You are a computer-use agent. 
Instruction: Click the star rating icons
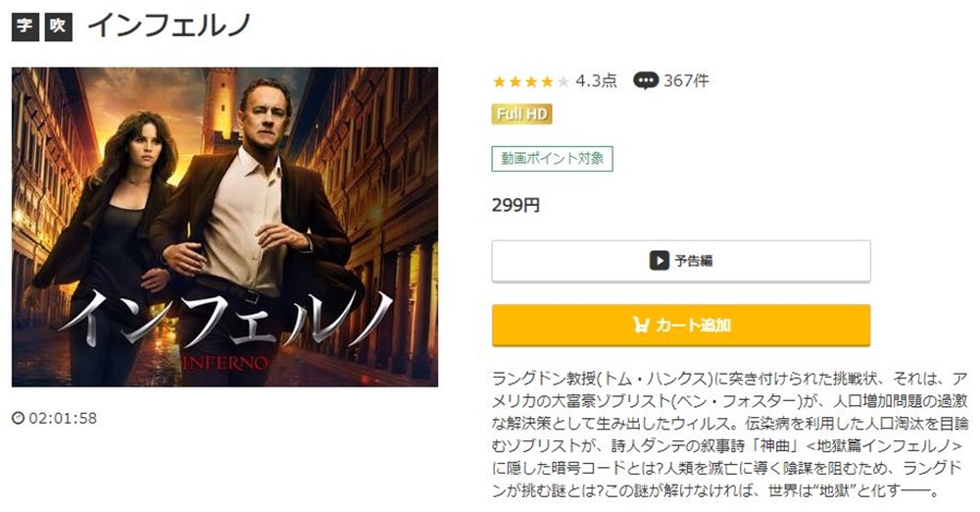(x=530, y=81)
